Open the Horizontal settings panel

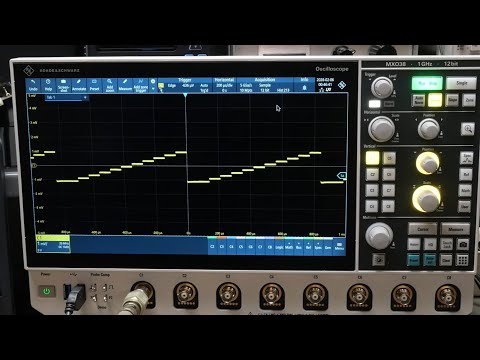point(224,85)
